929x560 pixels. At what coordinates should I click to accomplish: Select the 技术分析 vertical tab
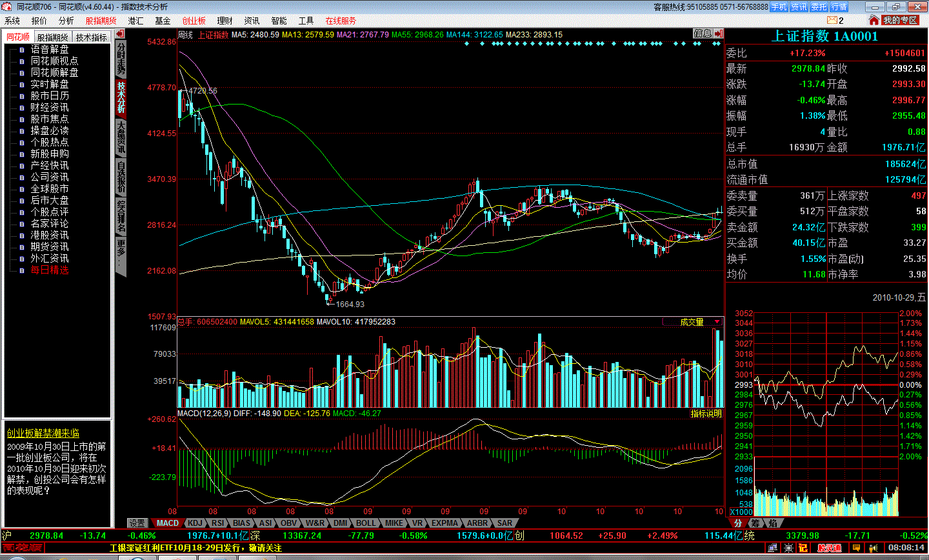(121, 97)
